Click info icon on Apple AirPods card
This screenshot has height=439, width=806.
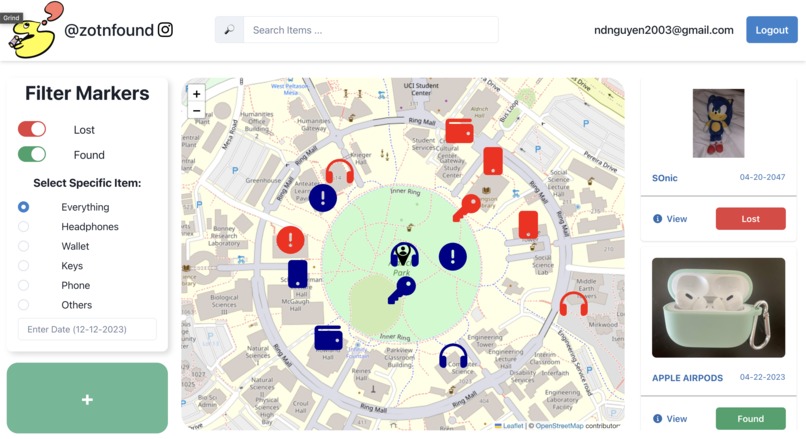pos(657,418)
